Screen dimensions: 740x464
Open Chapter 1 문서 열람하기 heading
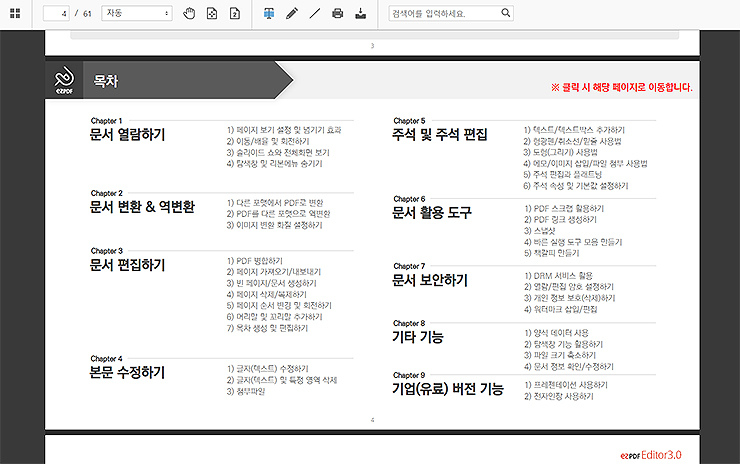pos(127,134)
